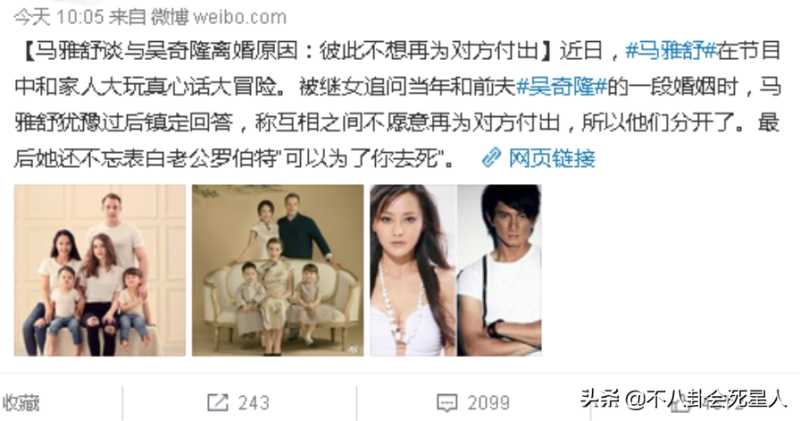The height and width of the screenshot is (421, 800).
Task: Open the man with crossed arms portrait
Action: click(499, 270)
